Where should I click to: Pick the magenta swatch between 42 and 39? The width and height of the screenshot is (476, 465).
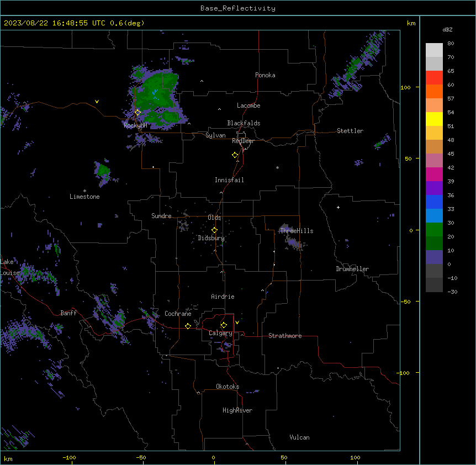(x=434, y=174)
